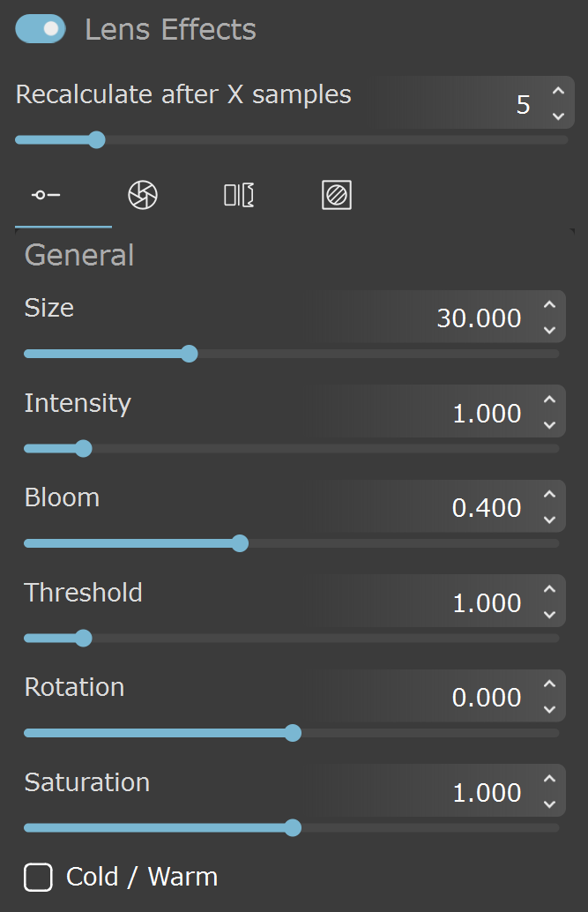Increase Recalculate after X samples value
This screenshot has height=912, width=588.
pos(558,91)
